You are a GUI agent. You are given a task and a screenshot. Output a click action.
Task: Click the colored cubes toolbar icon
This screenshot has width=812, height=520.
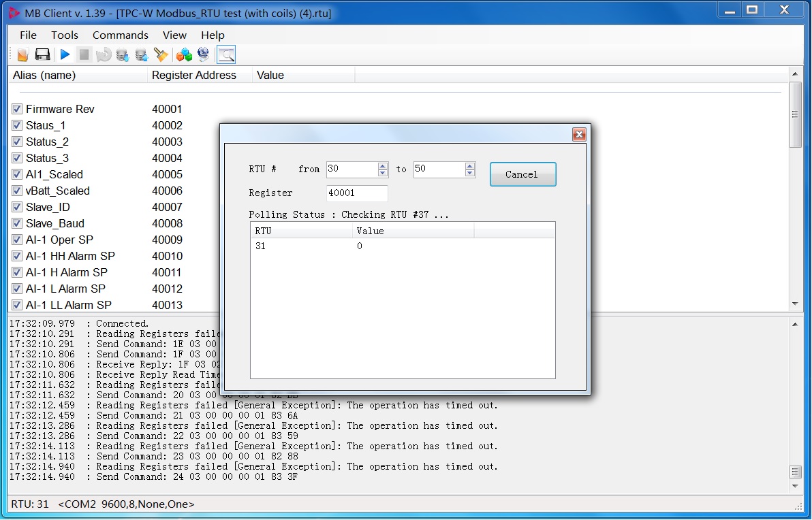[x=184, y=54]
